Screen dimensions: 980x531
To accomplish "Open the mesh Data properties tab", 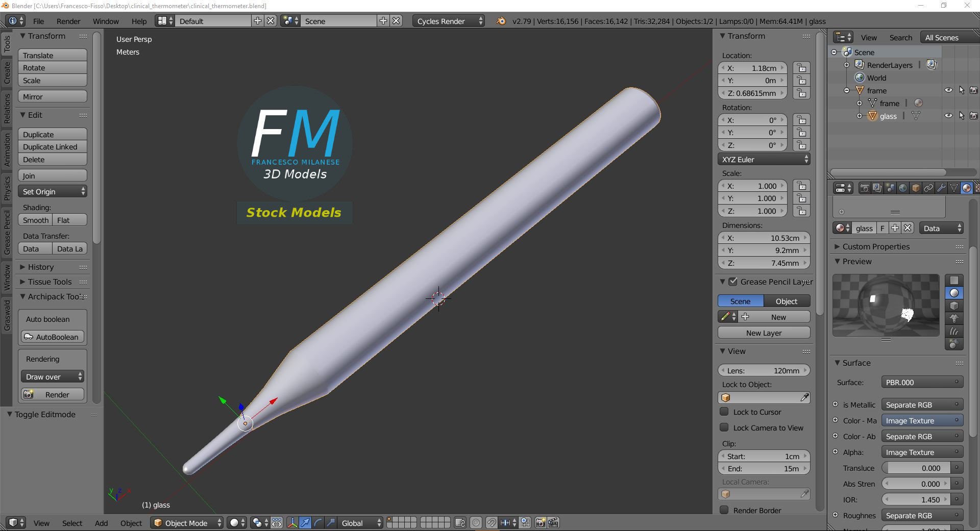I will coord(954,188).
